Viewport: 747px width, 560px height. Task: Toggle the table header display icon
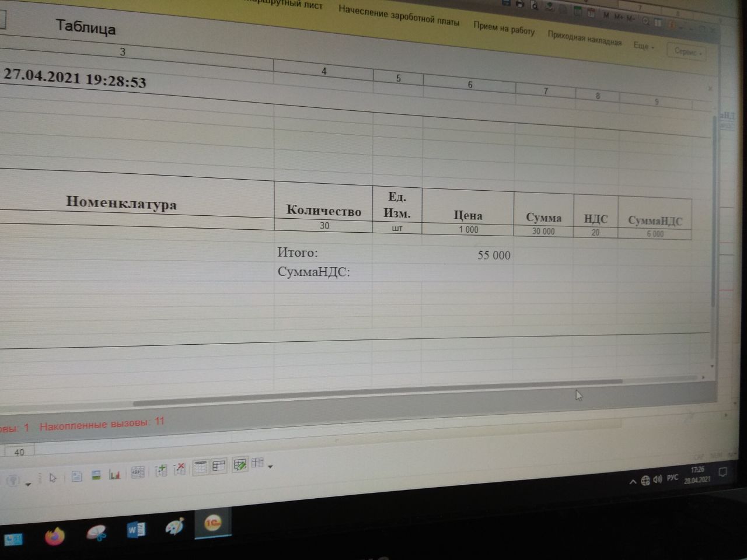click(x=200, y=467)
